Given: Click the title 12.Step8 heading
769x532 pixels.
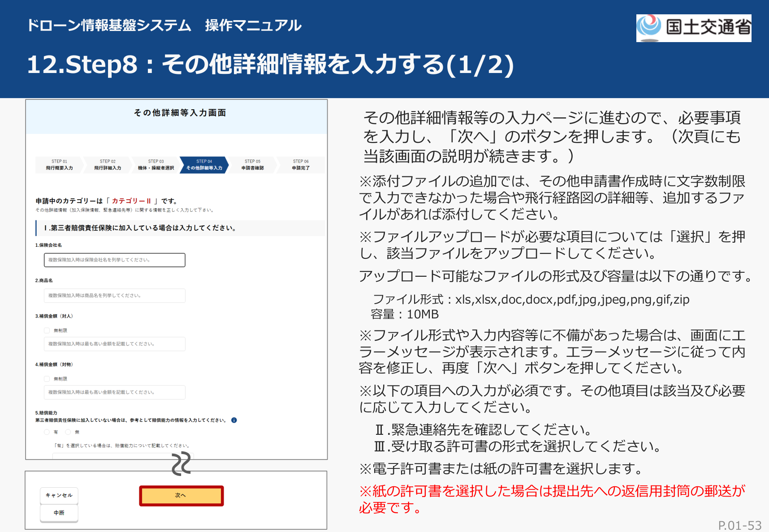Looking at the screenshot, I should (x=270, y=64).
